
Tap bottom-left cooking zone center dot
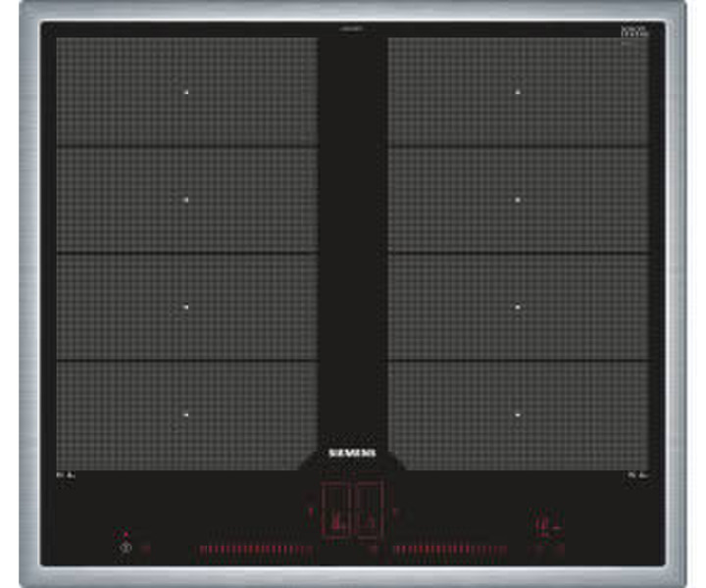[x=185, y=415]
